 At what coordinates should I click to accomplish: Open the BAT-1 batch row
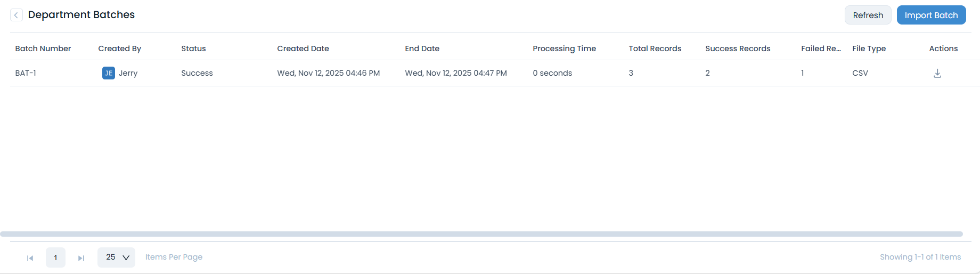pyautogui.click(x=26, y=73)
